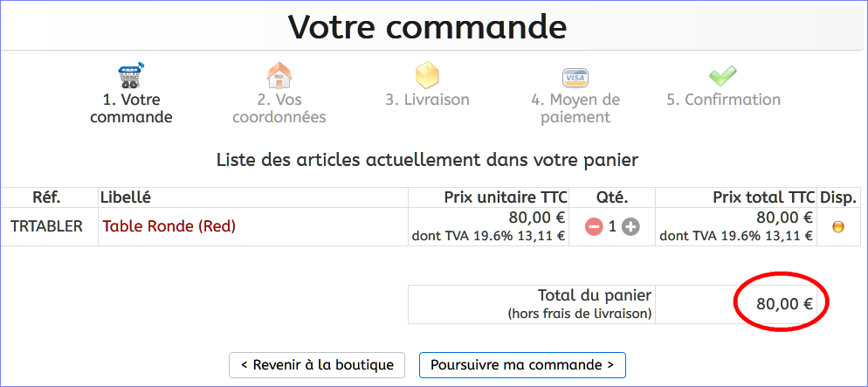Click the green checkmark Confirmation icon
Viewport: 868px width, 387px height.
coord(723,75)
